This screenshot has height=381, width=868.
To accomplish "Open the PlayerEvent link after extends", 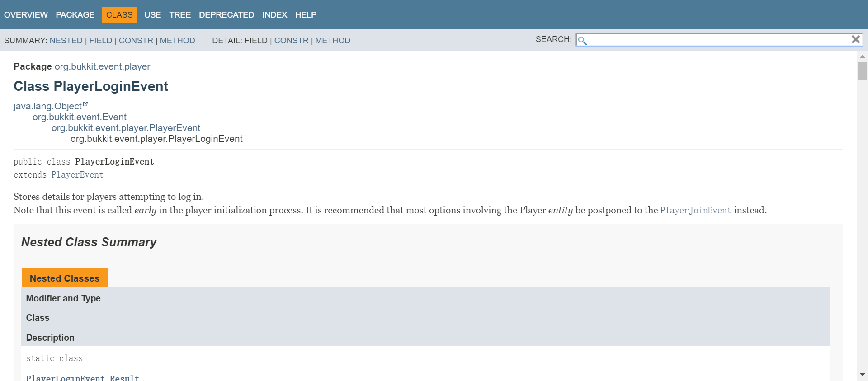I will 77,175.
